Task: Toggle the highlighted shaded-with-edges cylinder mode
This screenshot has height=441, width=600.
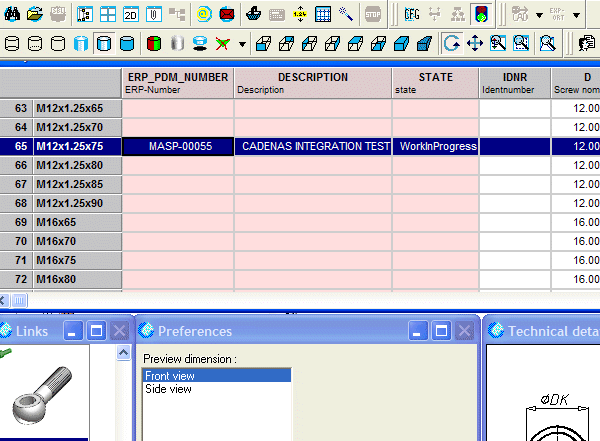Action: pos(104,44)
